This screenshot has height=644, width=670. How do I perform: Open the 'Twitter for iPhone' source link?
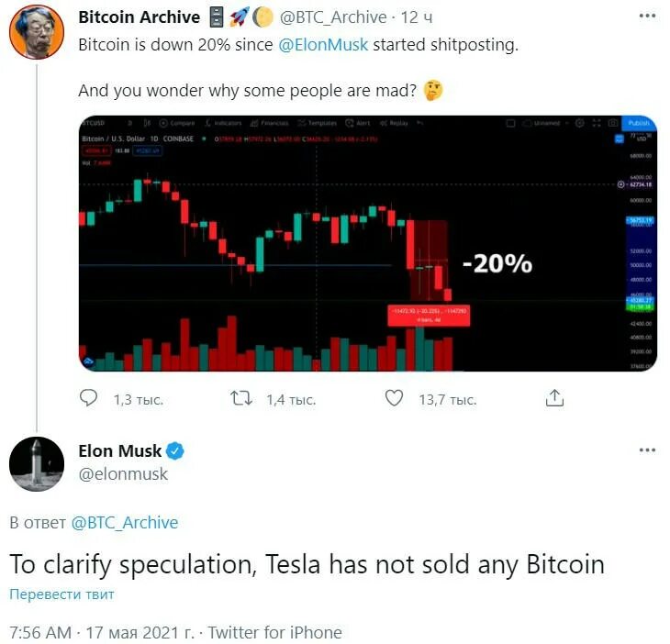[x=275, y=633]
